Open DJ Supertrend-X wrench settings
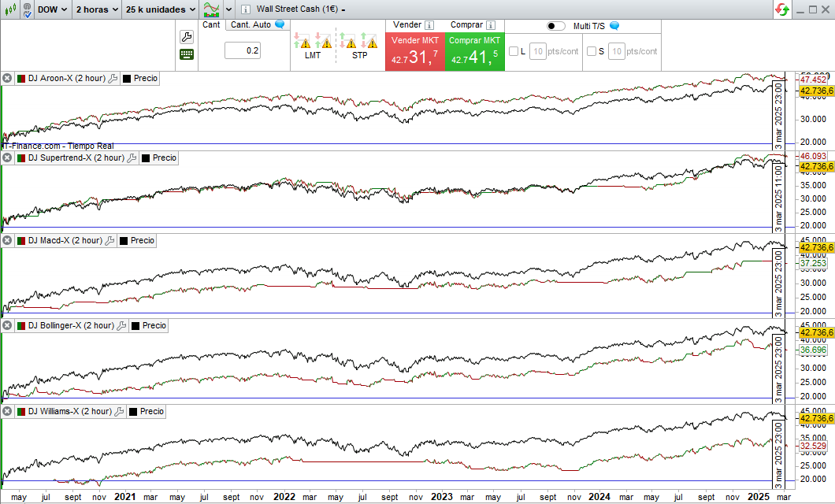835x504 pixels. point(132,158)
